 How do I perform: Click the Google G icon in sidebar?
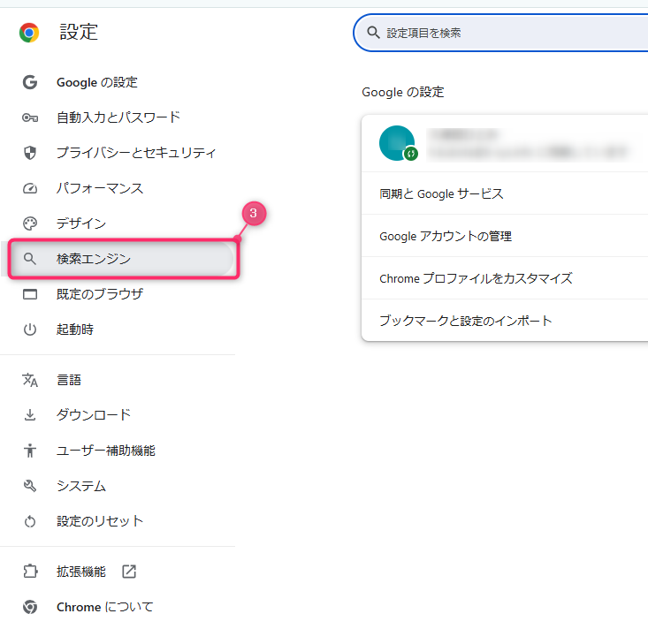[x=30, y=82]
